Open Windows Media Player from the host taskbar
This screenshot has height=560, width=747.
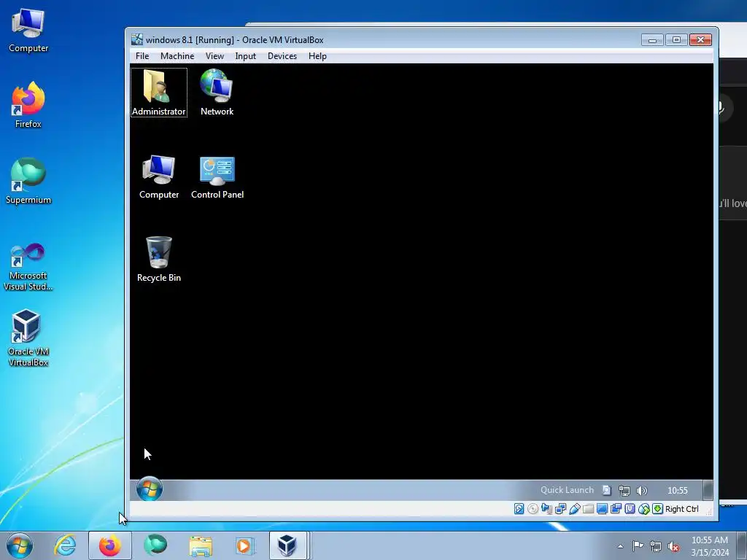(x=245, y=545)
